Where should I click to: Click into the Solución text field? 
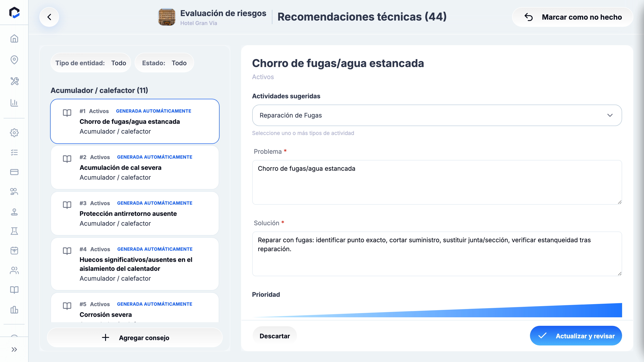point(437,254)
